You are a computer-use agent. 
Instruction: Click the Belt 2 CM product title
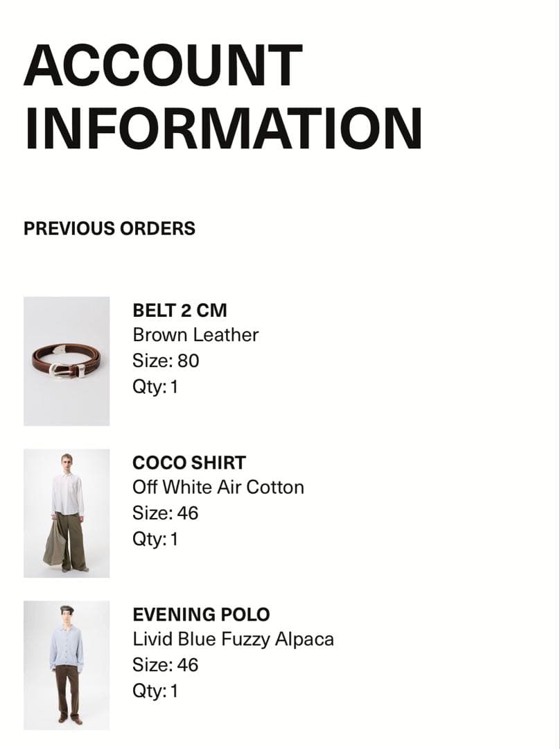(180, 310)
